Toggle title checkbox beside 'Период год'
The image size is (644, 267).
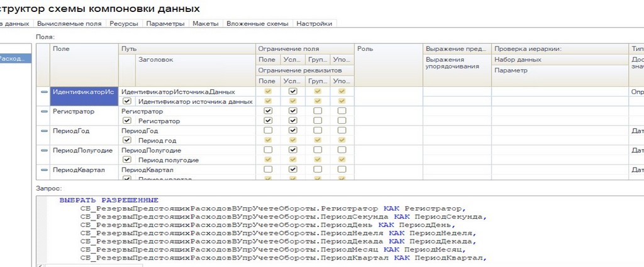[127, 140]
